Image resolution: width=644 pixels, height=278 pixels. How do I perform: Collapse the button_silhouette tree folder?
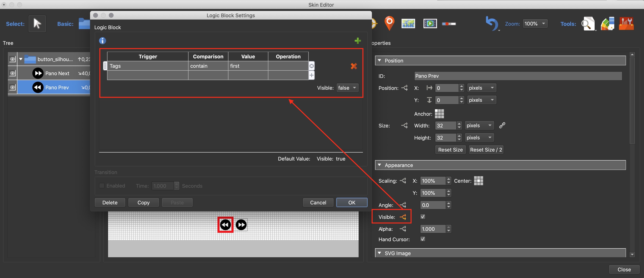coord(21,59)
